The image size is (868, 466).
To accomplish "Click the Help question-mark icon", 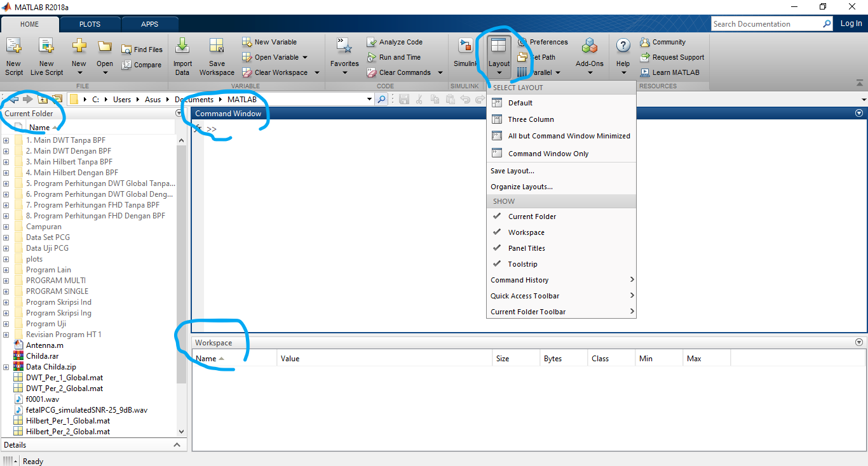I will (x=623, y=46).
